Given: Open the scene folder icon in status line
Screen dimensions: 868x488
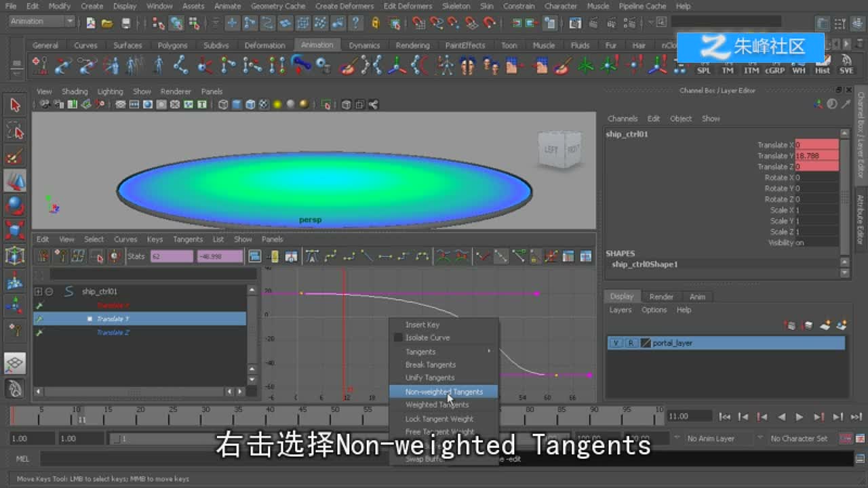Looking at the screenshot, I should (107, 24).
